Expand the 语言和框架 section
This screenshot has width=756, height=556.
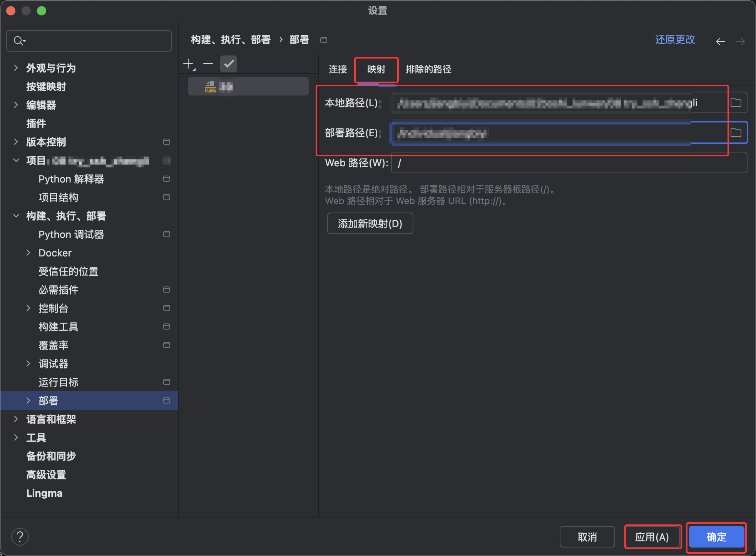[16, 419]
